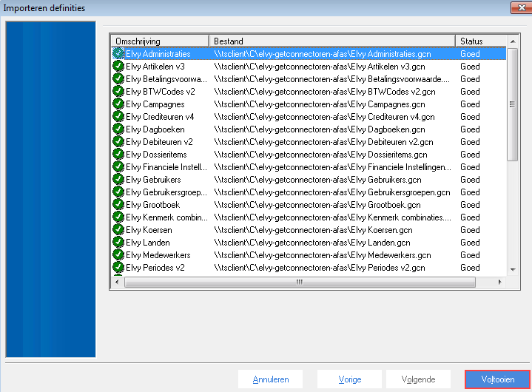
Task: Select the Elvy Koersen description
Action: [x=149, y=230]
